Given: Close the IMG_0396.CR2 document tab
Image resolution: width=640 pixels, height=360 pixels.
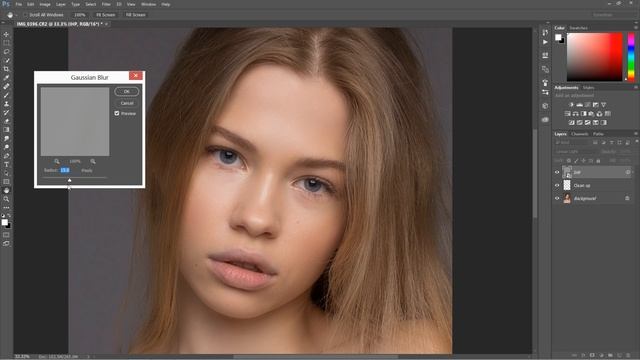Looking at the screenshot, I should click(107, 24).
